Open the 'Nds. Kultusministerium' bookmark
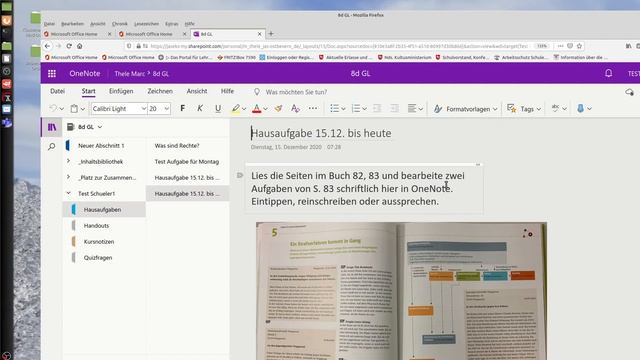Image resolution: width=640 pixels, height=360 pixels. point(404,58)
